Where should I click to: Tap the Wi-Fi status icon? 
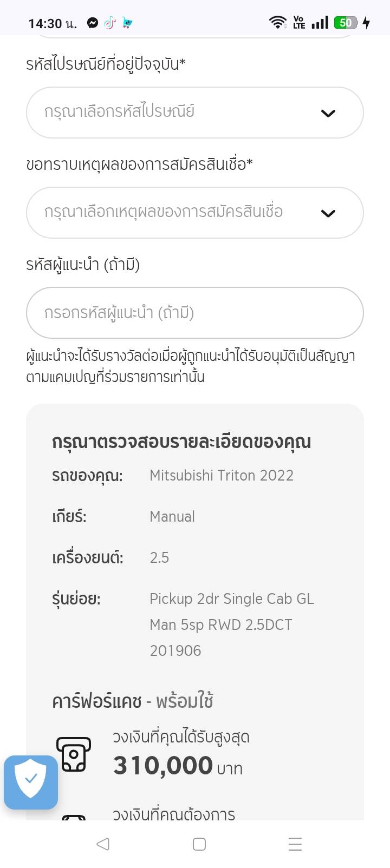[278, 22]
